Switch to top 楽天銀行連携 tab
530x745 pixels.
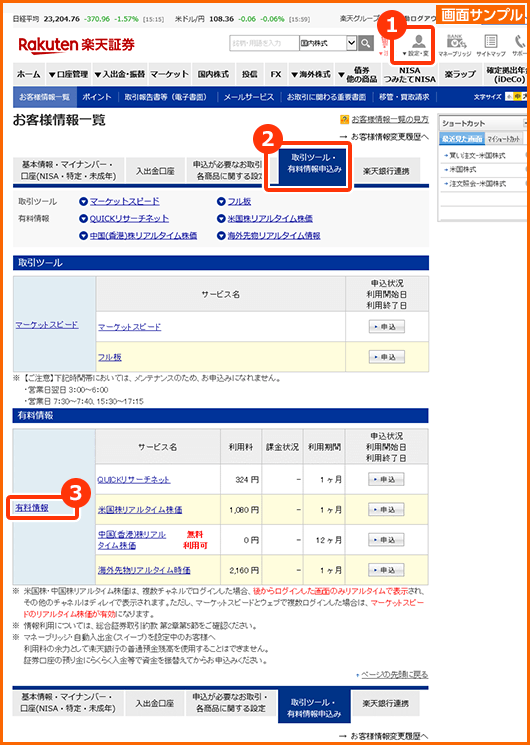point(385,170)
